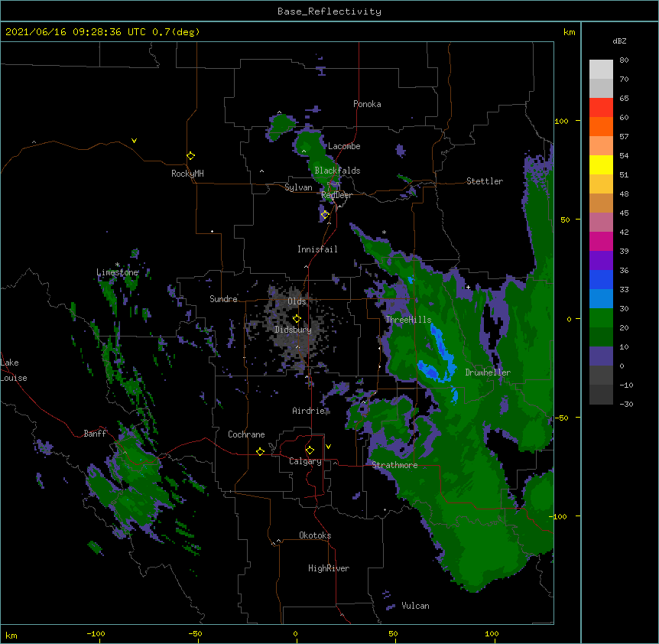Pick the blue 33-36 dBZ legend swatch
Image resolution: width=659 pixels, height=644 pixels.
[x=601, y=279]
